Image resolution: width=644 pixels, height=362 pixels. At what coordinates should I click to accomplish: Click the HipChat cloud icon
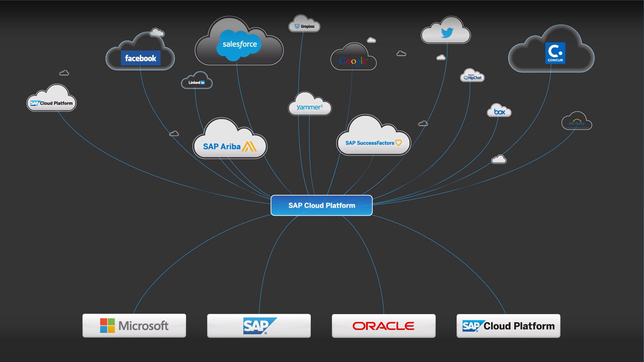(x=472, y=78)
